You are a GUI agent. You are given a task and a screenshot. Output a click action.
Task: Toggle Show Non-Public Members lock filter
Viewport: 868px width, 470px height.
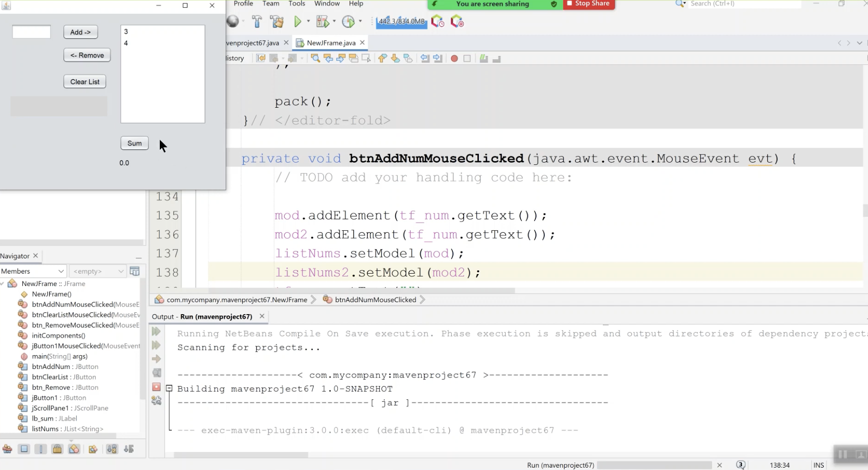57,449
